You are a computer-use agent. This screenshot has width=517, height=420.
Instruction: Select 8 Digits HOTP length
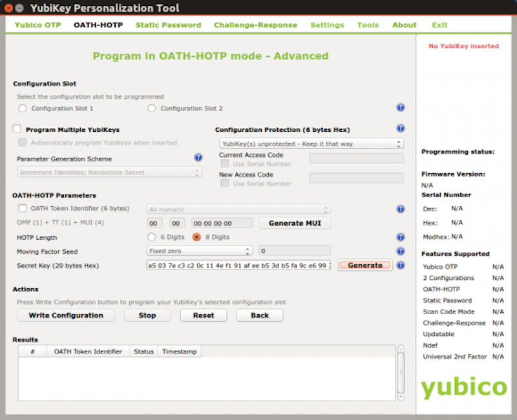[196, 237]
